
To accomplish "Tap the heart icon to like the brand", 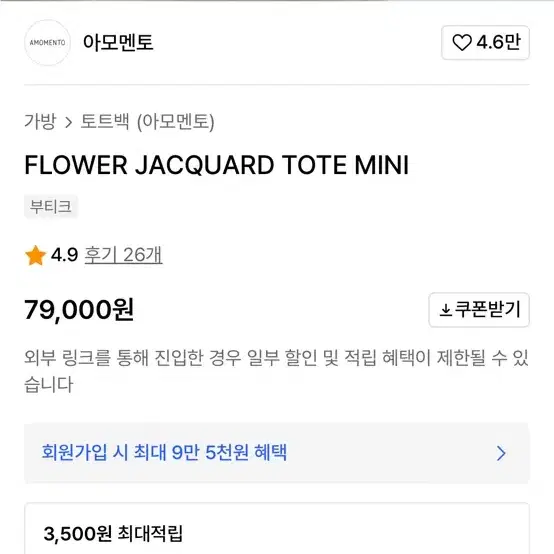I will 462,42.
